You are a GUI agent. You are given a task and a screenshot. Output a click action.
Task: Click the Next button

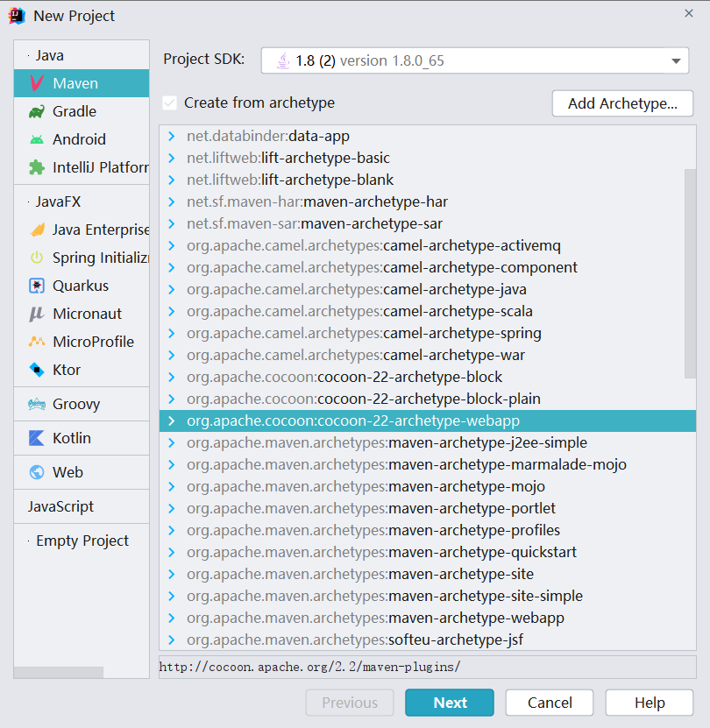point(449,702)
